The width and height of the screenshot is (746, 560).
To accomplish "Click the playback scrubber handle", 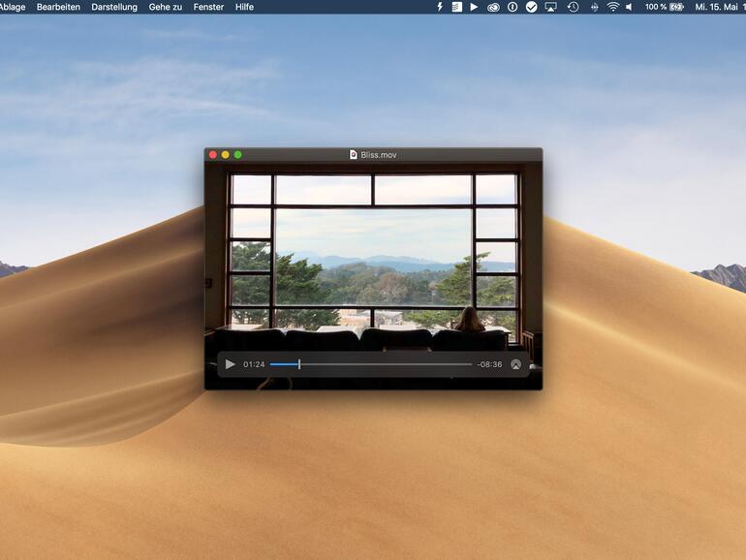I will pyautogui.click(x=299, y=364).
